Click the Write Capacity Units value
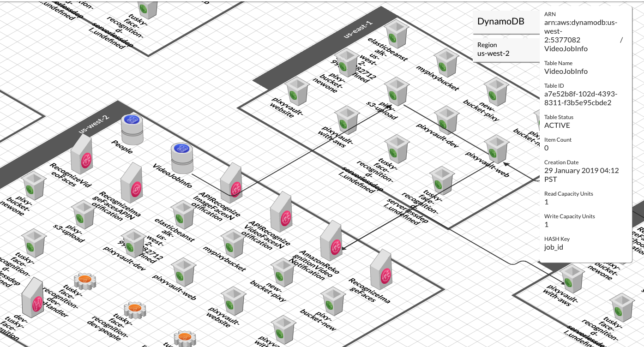Image resolution: width=644 pixels, height=347 pixels. pyautogui.click(x=547, y=225)
